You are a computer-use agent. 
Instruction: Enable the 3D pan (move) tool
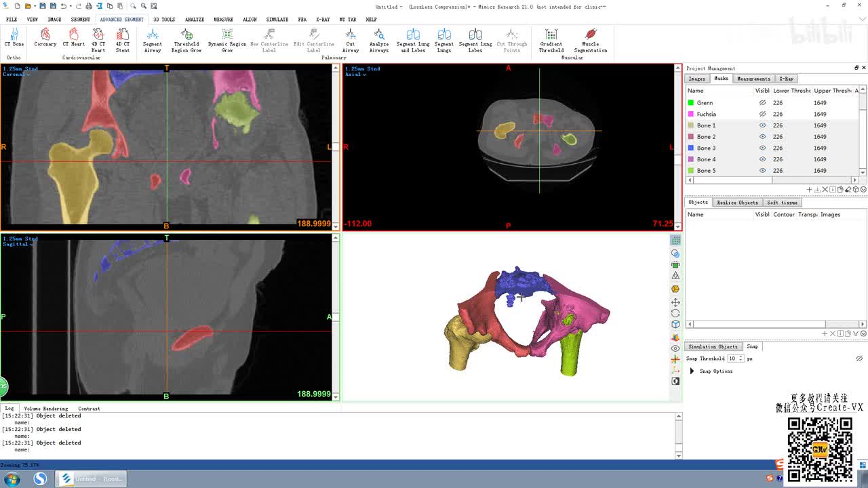[675, 302]
